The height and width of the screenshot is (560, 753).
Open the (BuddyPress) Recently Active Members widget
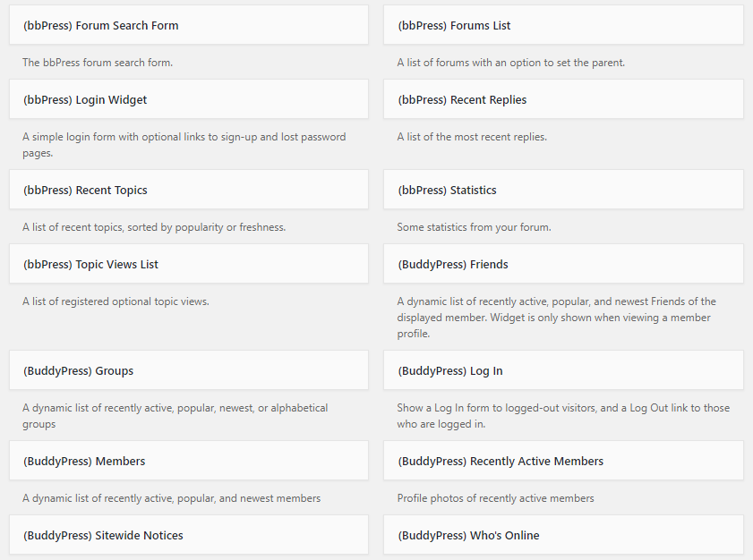[x=563, y=461]
